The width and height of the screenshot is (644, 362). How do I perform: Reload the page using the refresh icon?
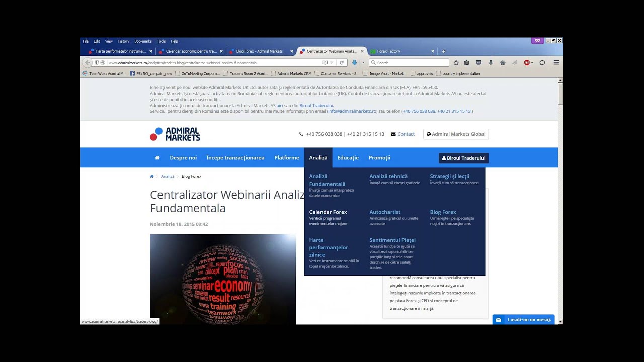[x=342, y=63]
